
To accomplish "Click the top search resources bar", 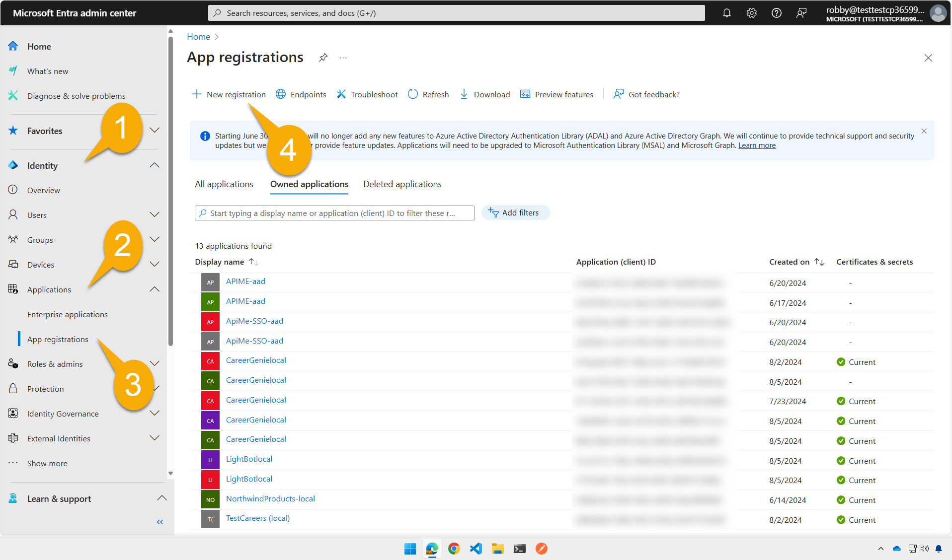I will 456,13.
